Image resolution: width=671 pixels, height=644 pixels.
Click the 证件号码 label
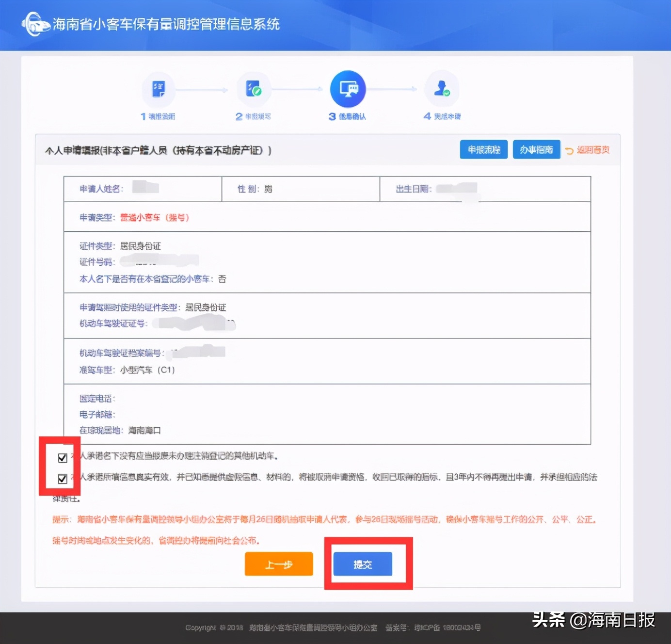[x=97, y=262]
